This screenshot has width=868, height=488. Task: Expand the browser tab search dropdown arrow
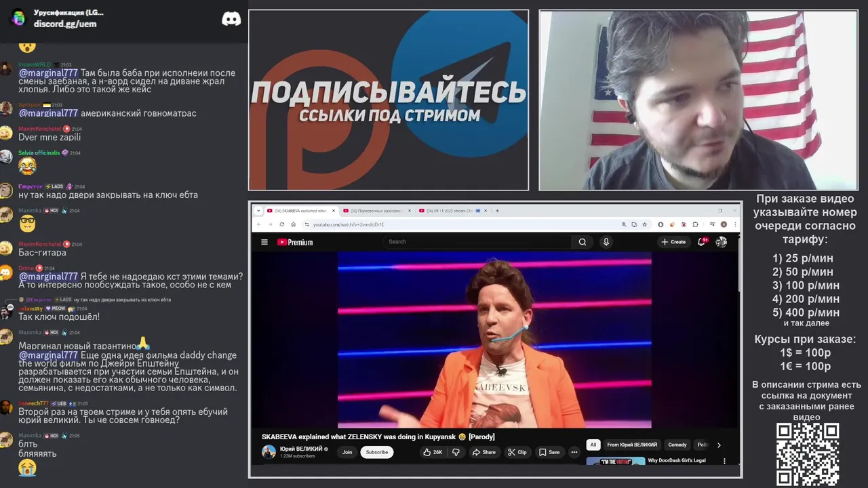[258, 211]
